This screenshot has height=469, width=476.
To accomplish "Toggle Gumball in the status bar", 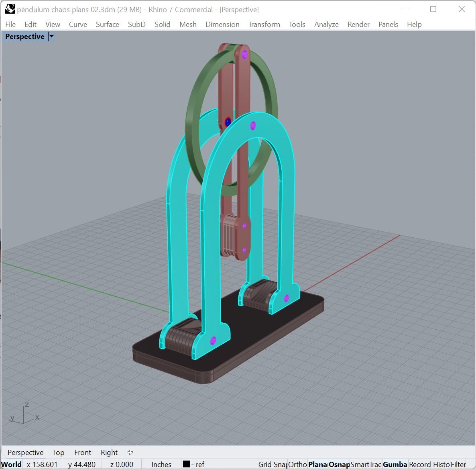I will [395, 465].
